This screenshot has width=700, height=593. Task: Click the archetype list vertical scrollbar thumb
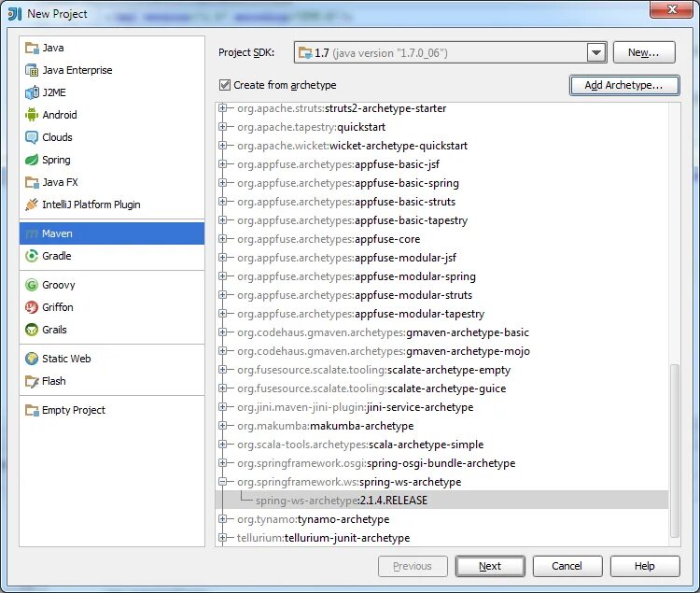pos(675,451)
